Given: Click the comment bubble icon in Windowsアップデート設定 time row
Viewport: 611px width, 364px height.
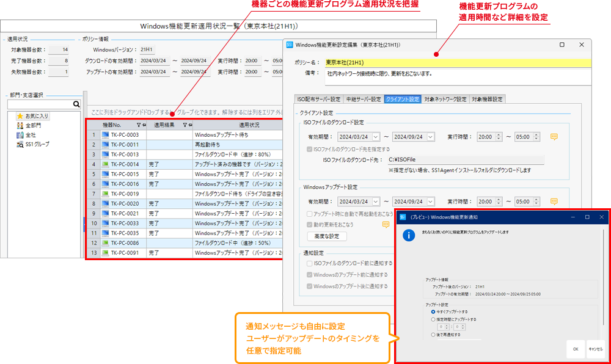Looking at the screenshot, I should (x=554, y=202).
